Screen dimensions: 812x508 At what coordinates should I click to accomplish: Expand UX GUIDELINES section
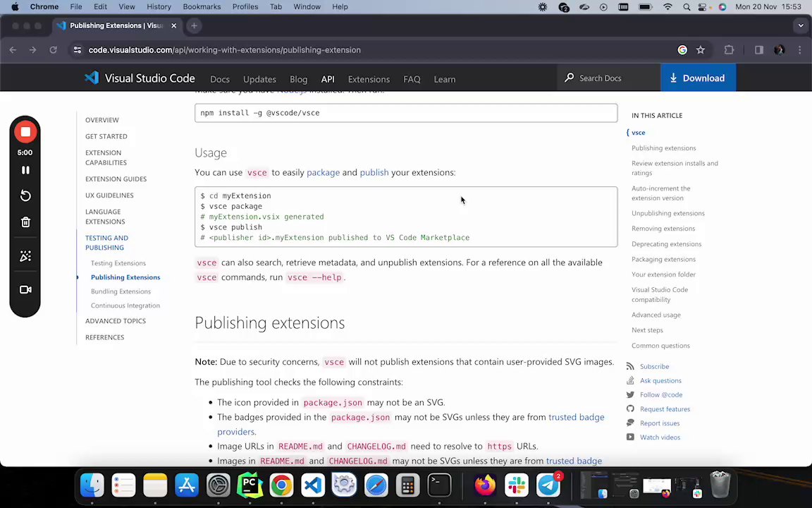point(109,195)
